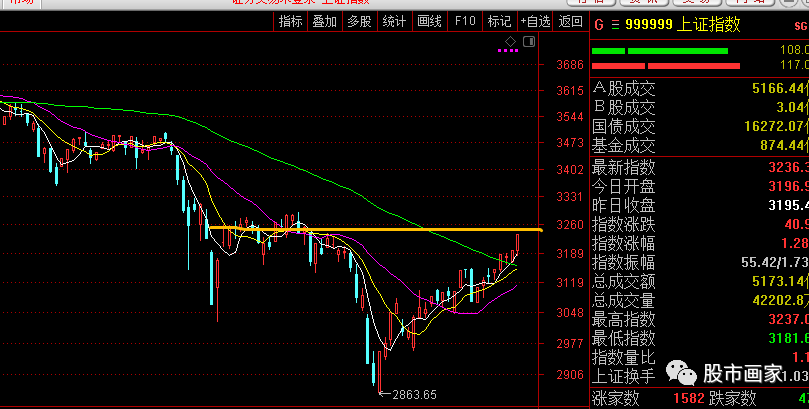Click the 3331 price axis label
Screen dimensions: 809x409
(570, 197)
